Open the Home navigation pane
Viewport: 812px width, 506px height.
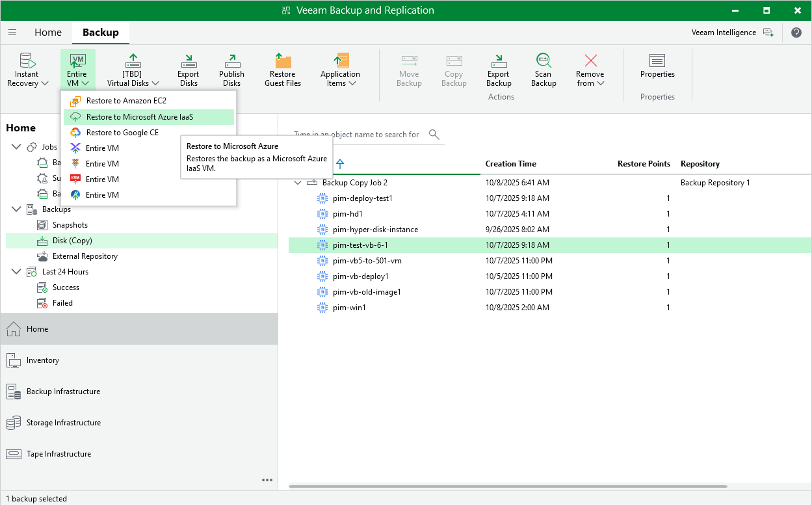point(139,329)
